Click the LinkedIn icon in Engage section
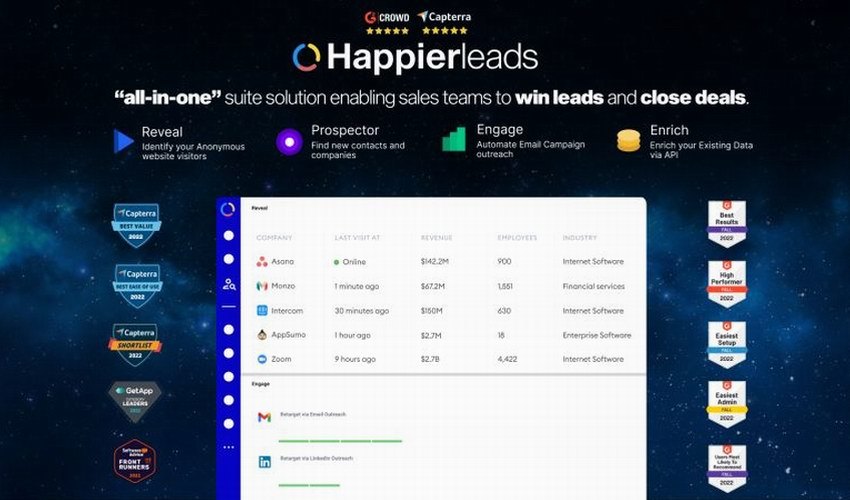Screen dimensions: 850x500 pyautogui.click(x=265, y=462)
